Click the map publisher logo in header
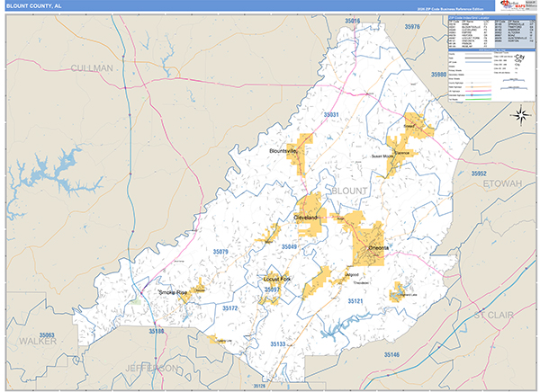The image size is (540, 392). pyautogui.click(x=513, y=5)
